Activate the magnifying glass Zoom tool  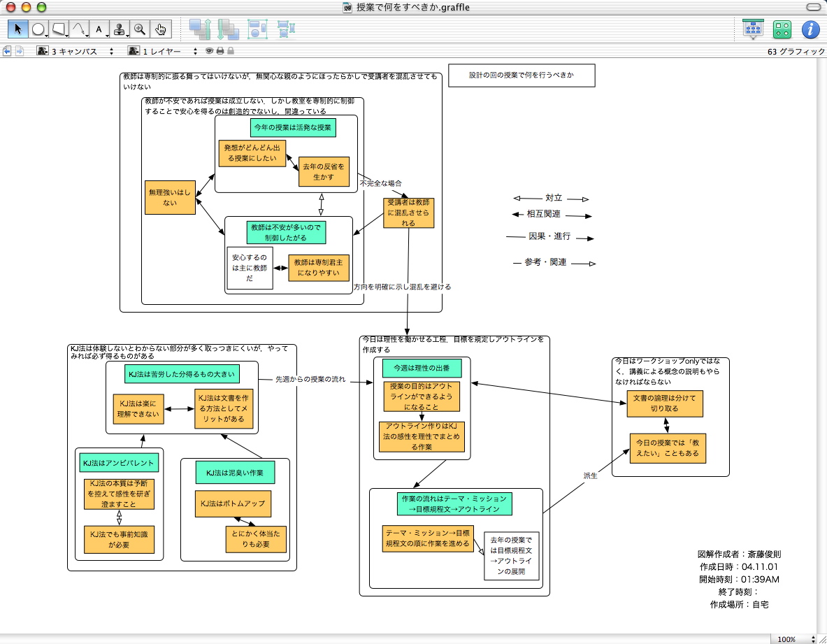[x=141, y=29]
